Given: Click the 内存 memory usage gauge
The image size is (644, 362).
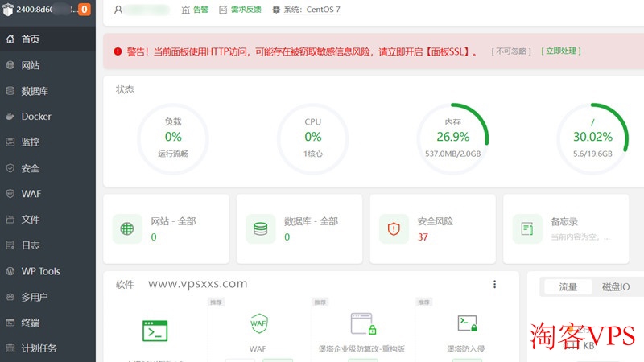Looking at the screenshot, I should [x=452, y=138].
